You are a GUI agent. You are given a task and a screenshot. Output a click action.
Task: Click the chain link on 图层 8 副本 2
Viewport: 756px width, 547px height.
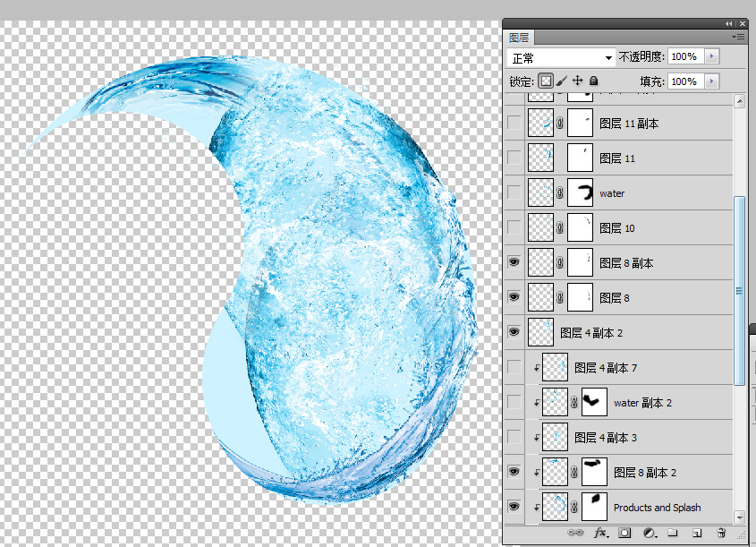[x=574, y=472]
